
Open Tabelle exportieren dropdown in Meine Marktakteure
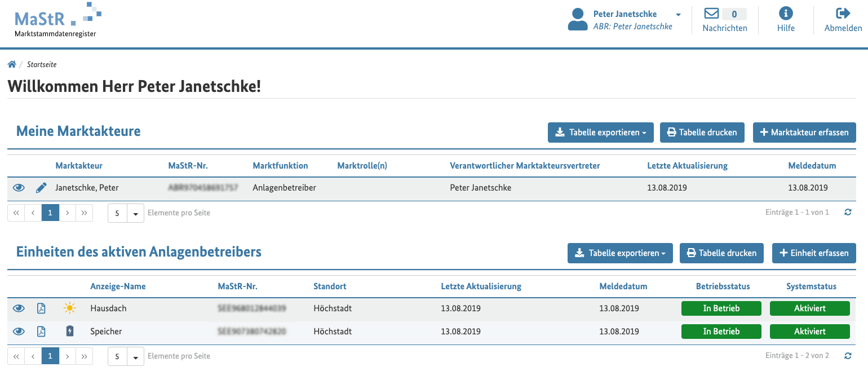[600, 132]
